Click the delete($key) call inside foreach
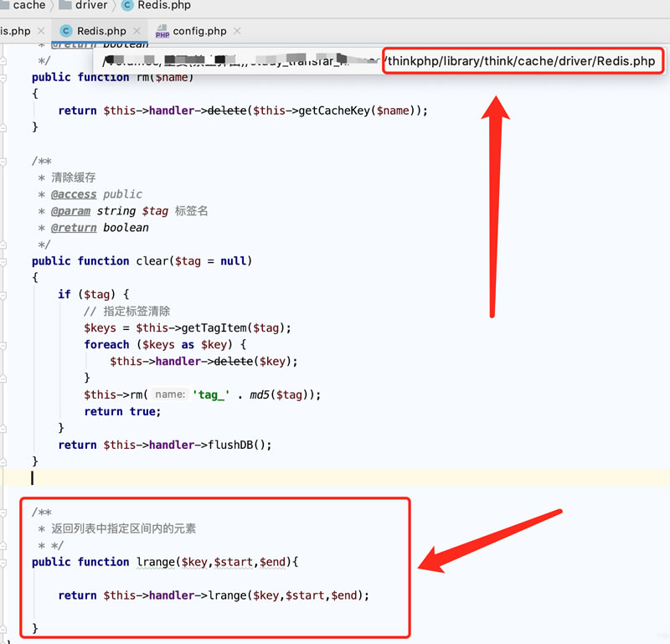670x644 pixels. pyautogui.click(x=253, y=362)
